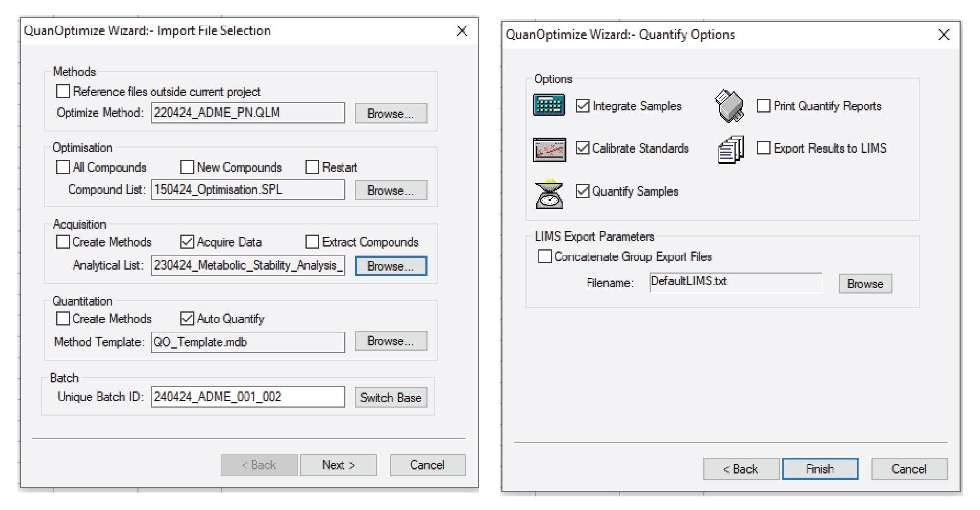
Task: Cancel the Import File Selection wizard
Action: pos(428,465)
